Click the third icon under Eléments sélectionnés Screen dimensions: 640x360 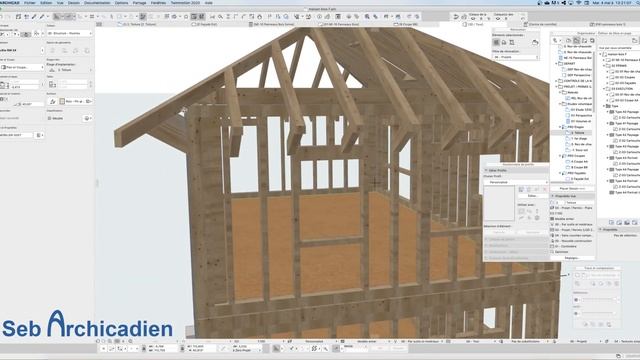pyautogui.click(x=512, y=42)
